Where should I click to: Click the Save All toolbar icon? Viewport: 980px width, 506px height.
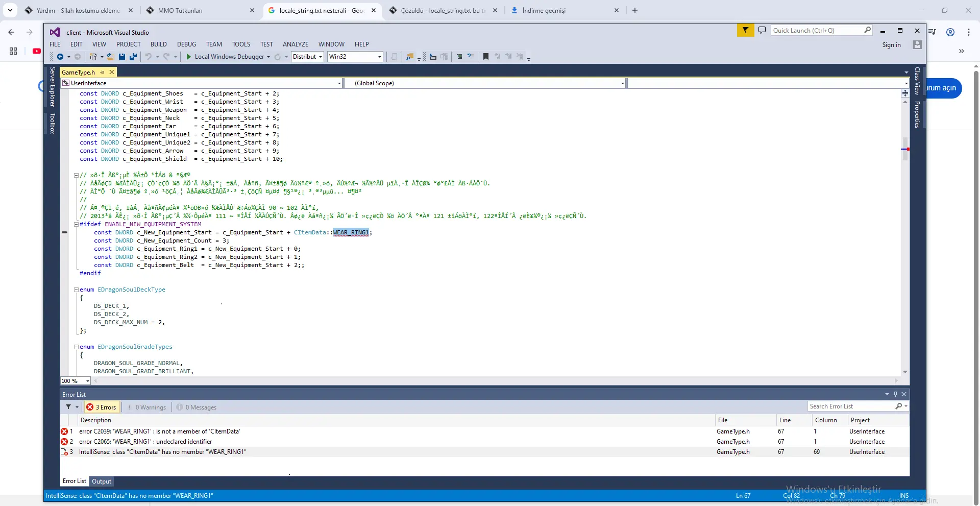133,57
